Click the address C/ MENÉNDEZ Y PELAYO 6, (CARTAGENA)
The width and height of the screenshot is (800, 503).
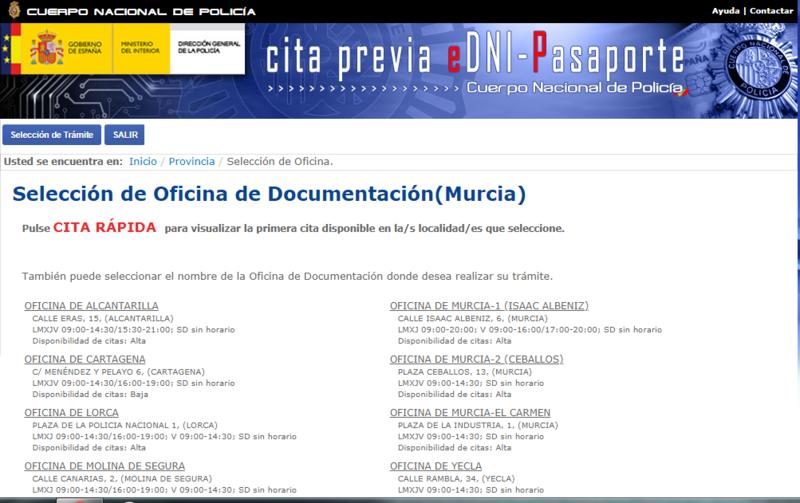tap(118, 372)
